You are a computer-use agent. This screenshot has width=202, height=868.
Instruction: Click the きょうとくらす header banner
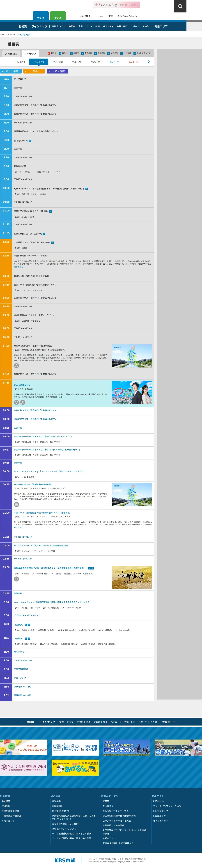116,5
